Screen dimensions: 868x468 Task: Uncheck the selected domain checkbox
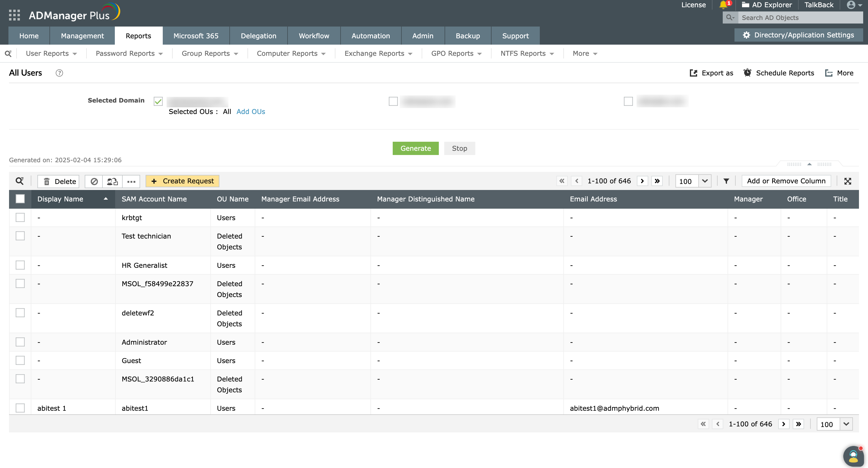[158, 101]
